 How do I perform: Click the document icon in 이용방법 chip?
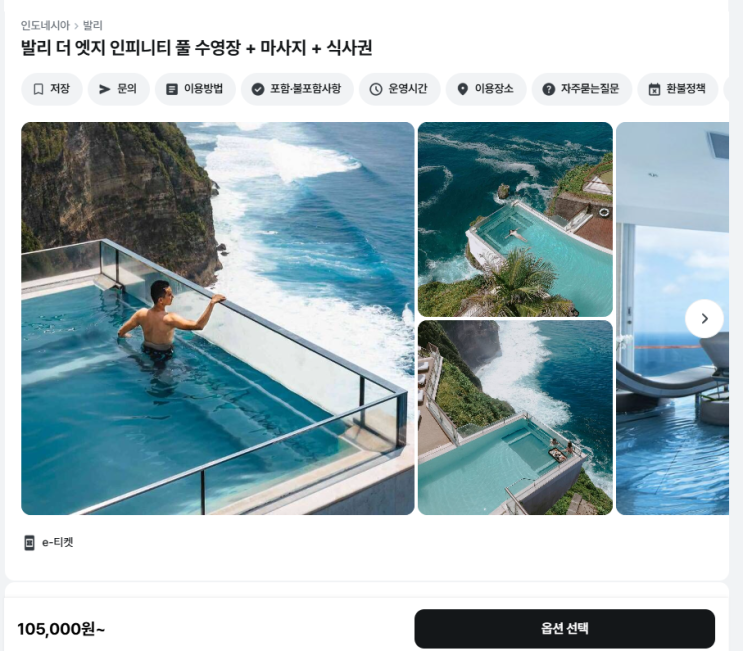point(172,89)
